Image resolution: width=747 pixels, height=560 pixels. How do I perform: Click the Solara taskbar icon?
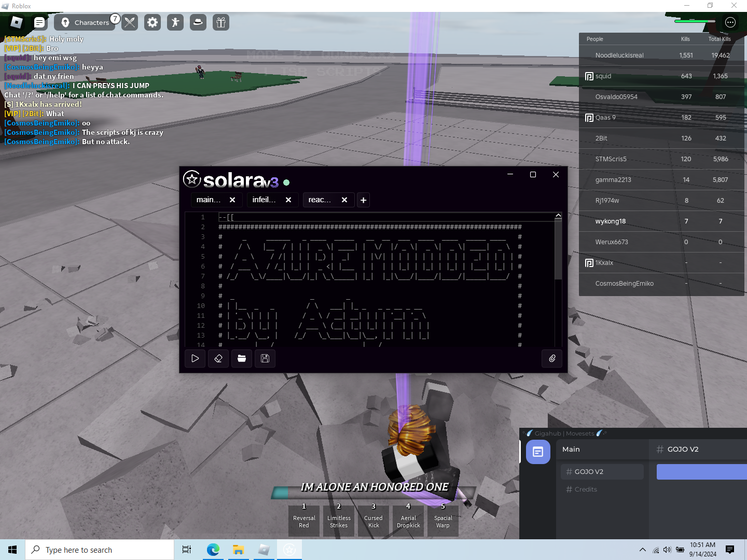pyautogui.click(x=289, y=550)
